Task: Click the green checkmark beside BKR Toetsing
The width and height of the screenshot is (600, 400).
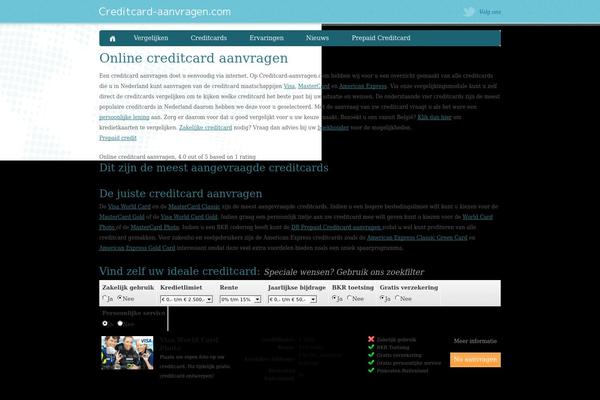Action: click(371, 347)
